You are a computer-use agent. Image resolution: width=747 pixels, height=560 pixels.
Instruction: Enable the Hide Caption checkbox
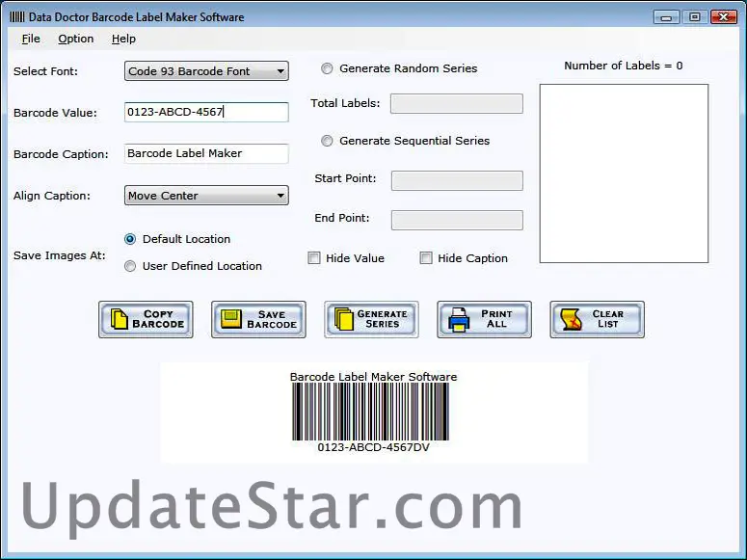point(426,258)
